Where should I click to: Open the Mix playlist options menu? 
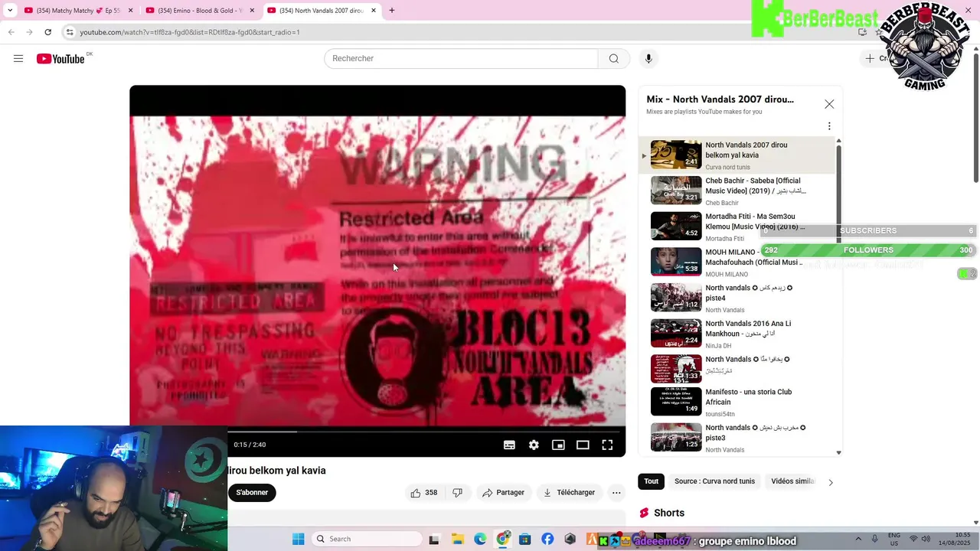coord(829,126)
